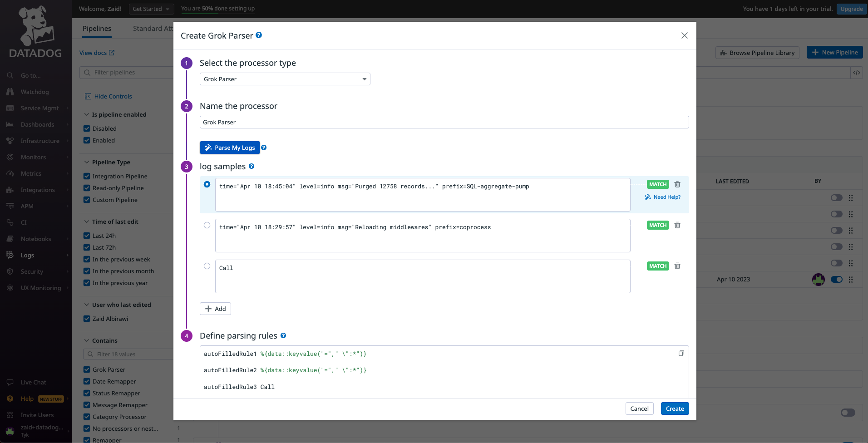Screen dimensions: 868x443
Task: Select the second log sample radio button
Action: pos(207,225)
